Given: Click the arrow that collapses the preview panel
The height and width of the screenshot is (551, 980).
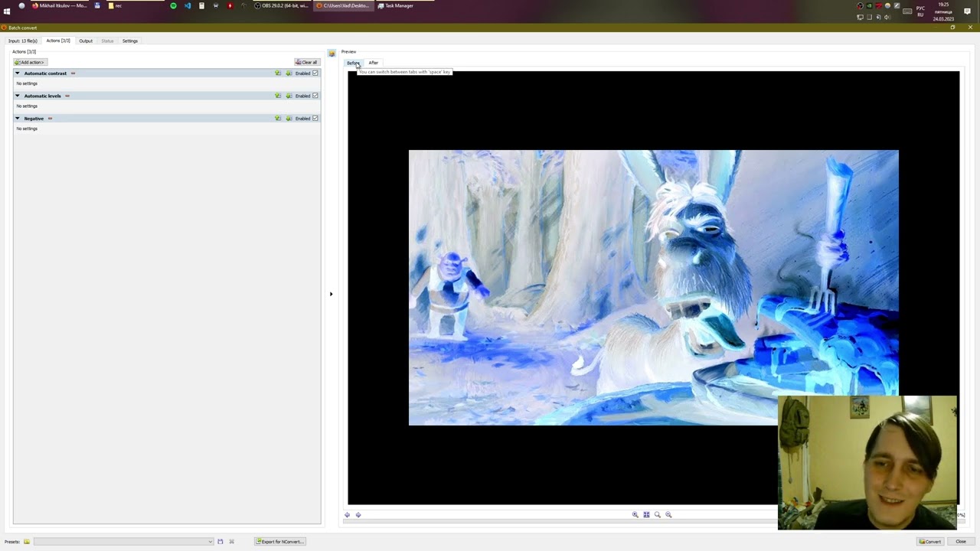Looking at the screenshot, I should (331, 294).
